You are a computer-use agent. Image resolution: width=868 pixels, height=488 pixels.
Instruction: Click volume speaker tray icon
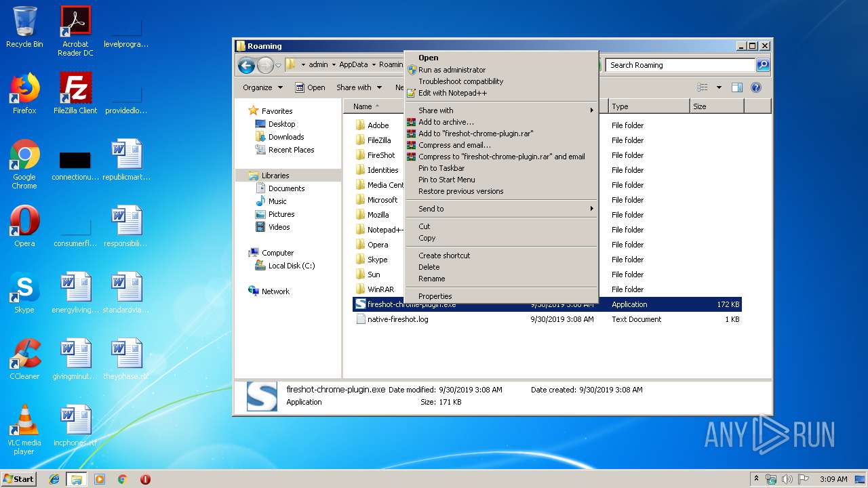787,479
